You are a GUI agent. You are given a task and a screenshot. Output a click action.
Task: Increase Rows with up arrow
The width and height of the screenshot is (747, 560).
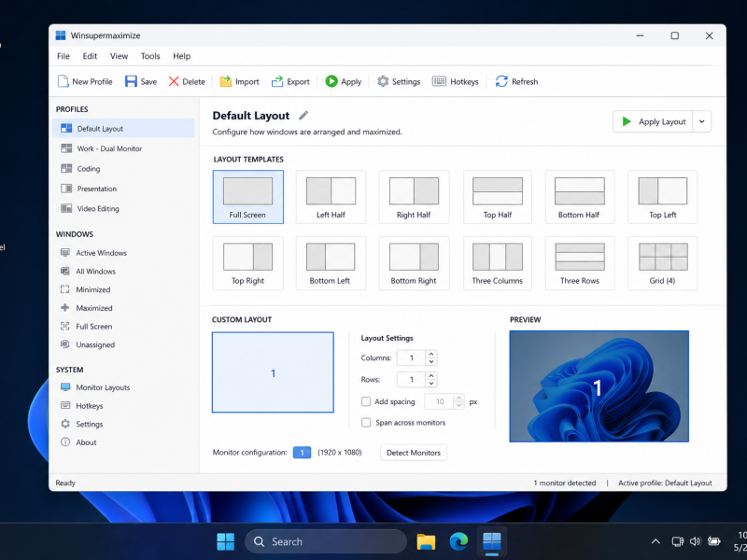[x=431, y=376]
